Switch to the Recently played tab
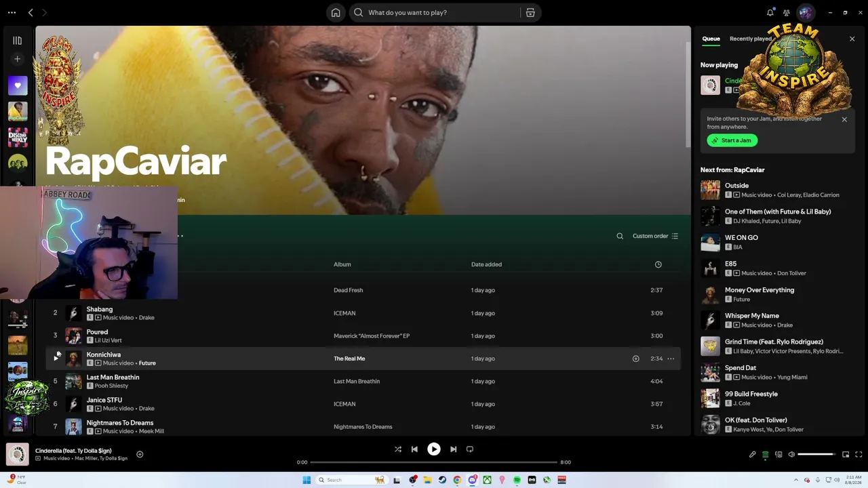Viewport: 868px width, 488px height. coord(750,39)
